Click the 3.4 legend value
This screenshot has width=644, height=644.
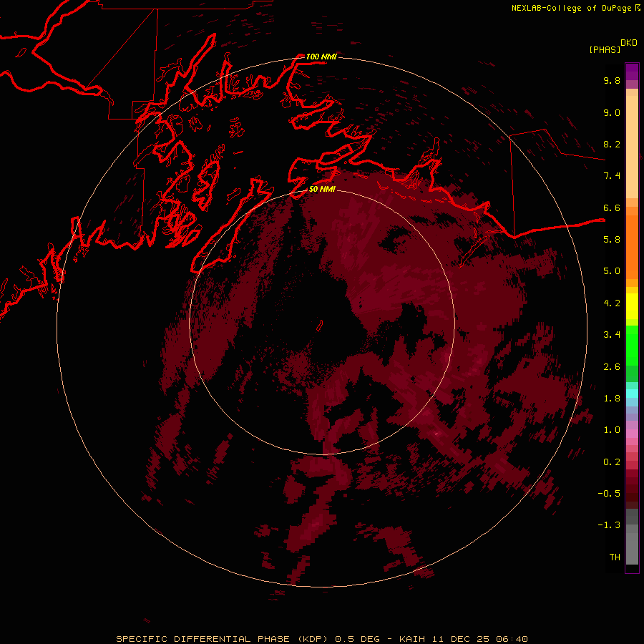(x=612, y=335)
